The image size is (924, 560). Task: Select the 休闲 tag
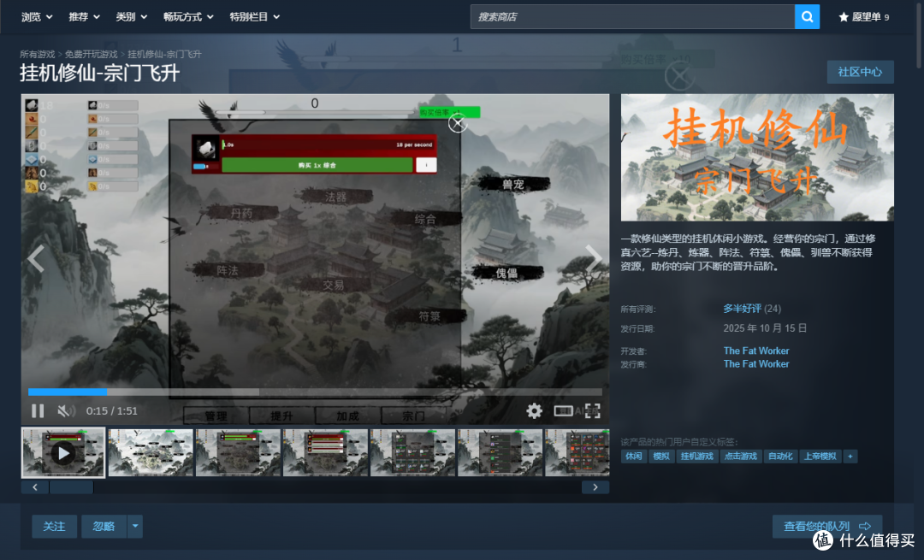pos(633,457)
